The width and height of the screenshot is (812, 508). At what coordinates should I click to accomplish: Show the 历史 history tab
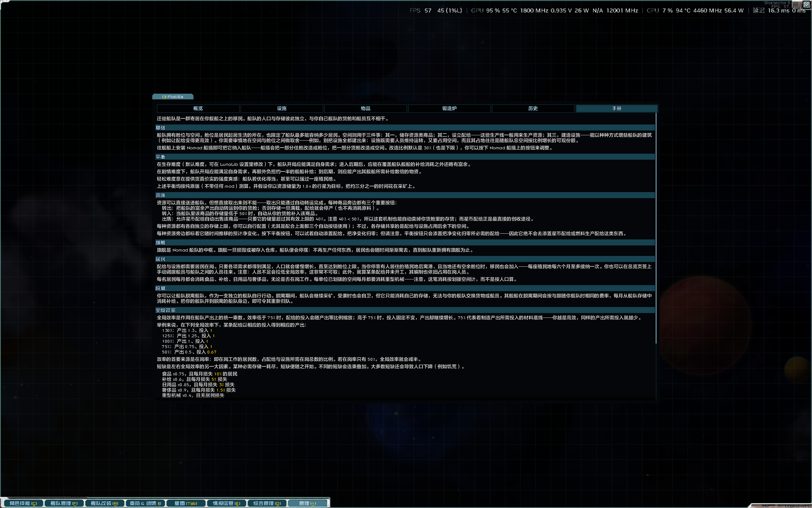click(533, 109)
